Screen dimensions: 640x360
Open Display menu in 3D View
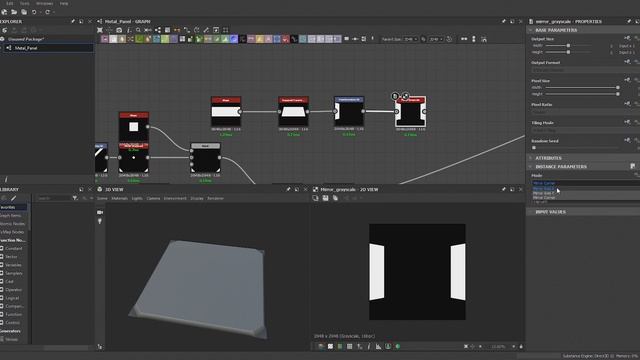click(197, 198)
